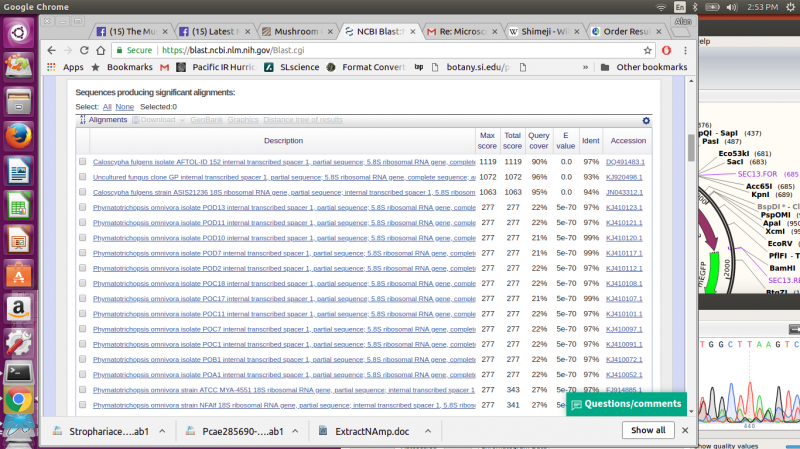
Task: Show hidden bookmarks with the double chevron
Action: [x=585, y=67]
